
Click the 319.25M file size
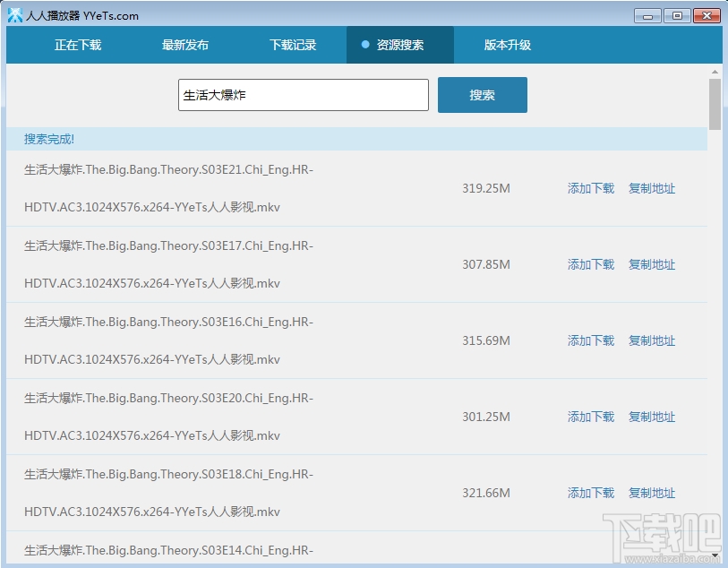click(486, 188)
